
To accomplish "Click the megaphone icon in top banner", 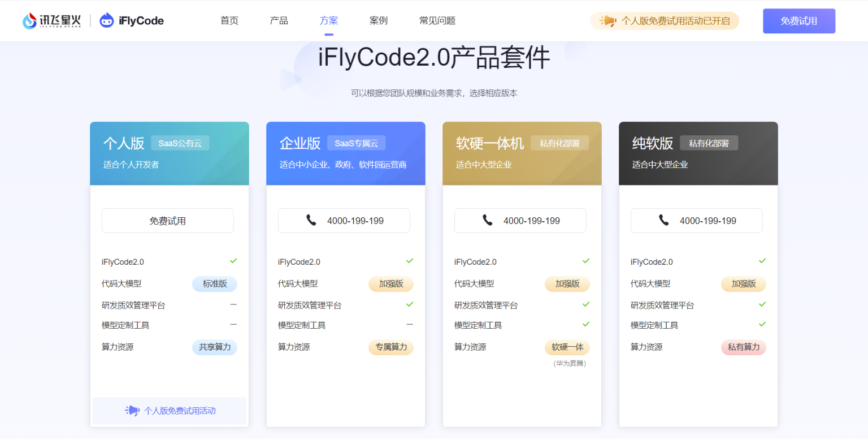I will click(608, 21).
